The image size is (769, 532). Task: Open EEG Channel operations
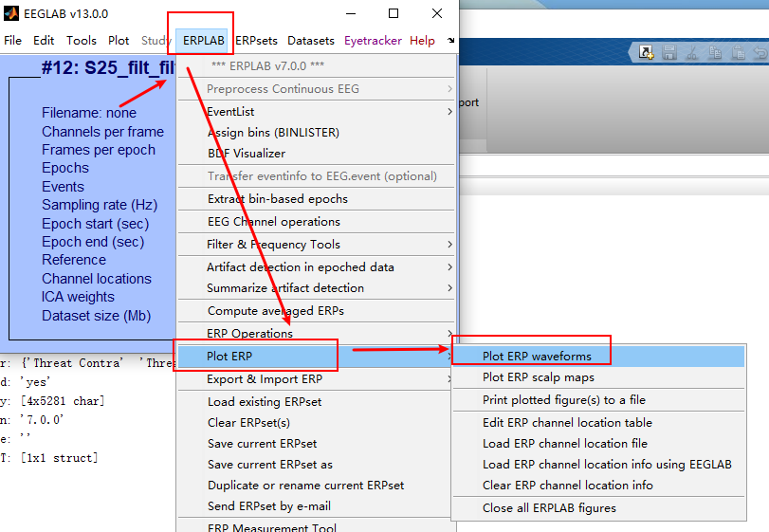pyautogui.click(x=317, y=222)
